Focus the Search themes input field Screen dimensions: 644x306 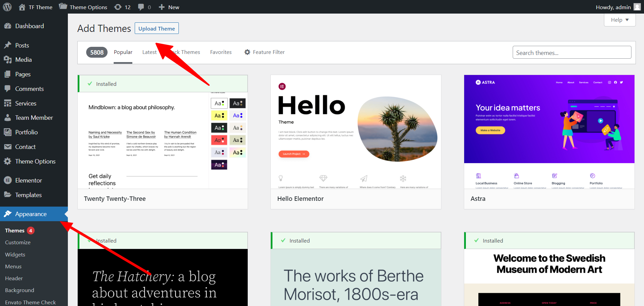pos(572,53)
